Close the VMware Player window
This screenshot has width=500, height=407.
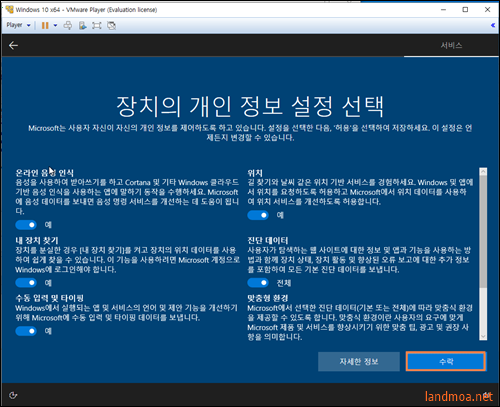tap(487, 10)
